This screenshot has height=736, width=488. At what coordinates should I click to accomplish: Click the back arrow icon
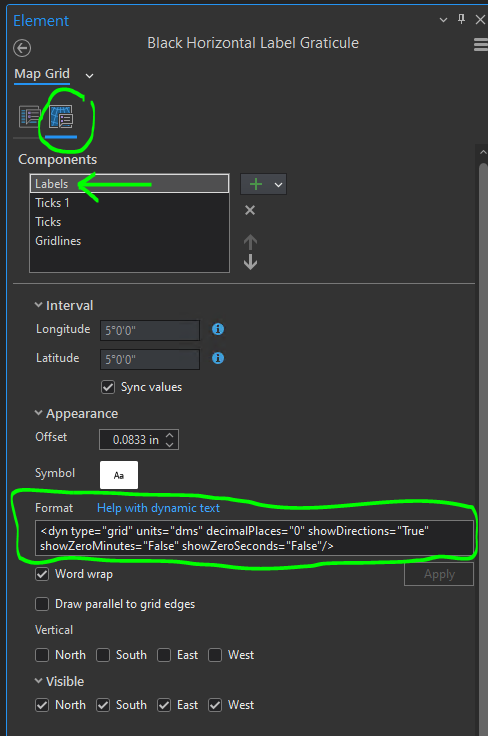tap(22, 48)
